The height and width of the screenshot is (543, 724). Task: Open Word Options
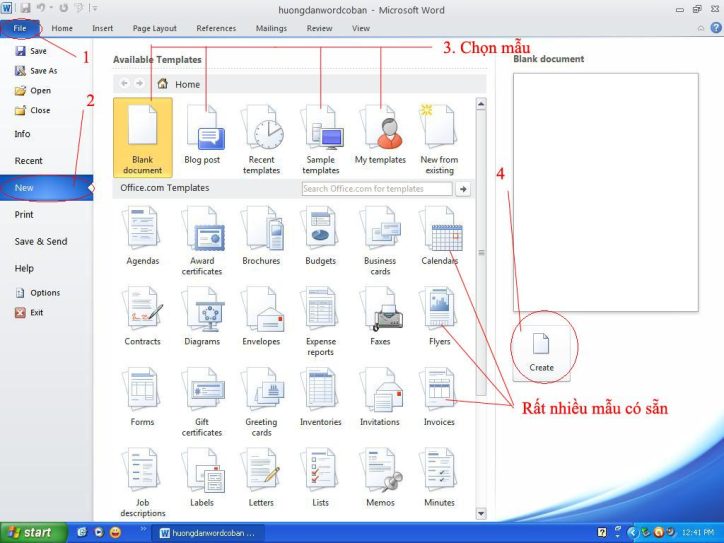38,293
